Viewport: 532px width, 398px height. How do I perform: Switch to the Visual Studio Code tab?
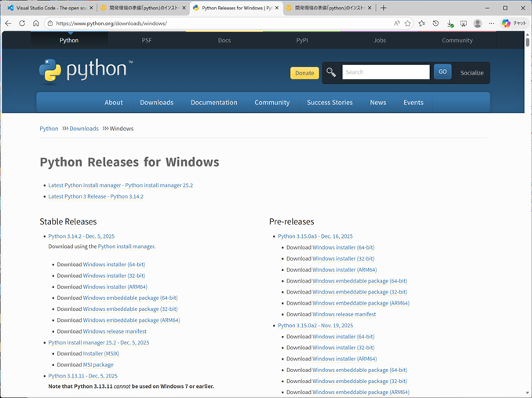[x=47, y=8]
